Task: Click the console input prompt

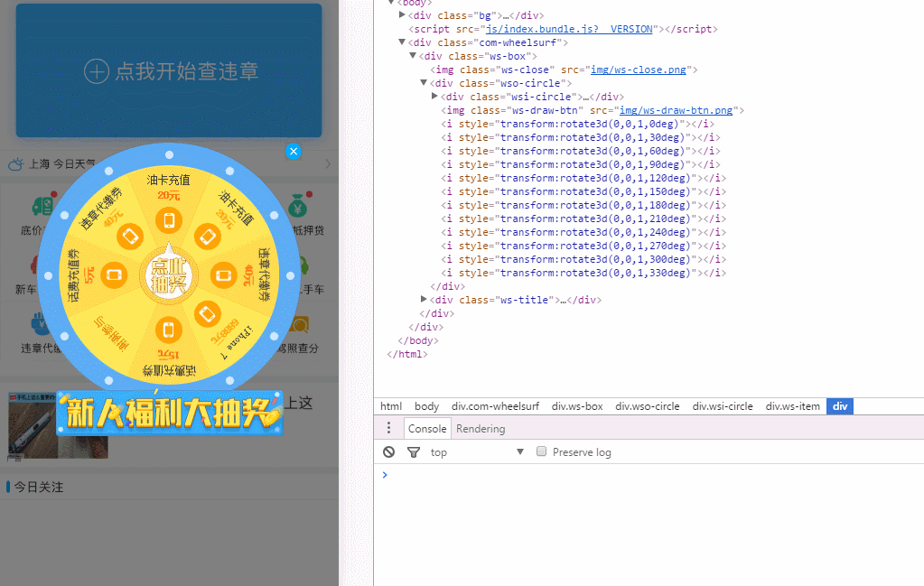Action: point(649,475)
